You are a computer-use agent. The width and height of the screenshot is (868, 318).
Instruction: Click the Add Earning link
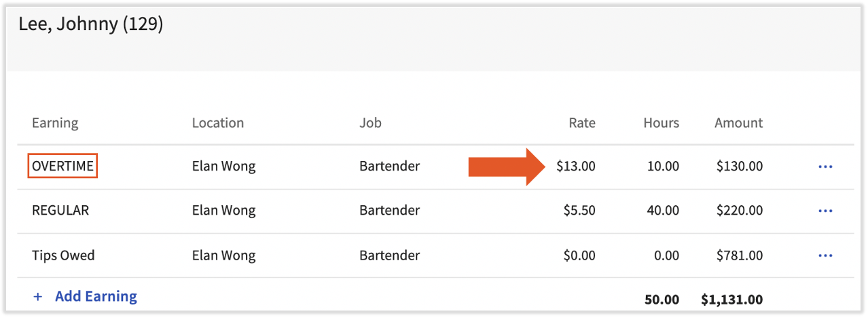click(96, 297)
